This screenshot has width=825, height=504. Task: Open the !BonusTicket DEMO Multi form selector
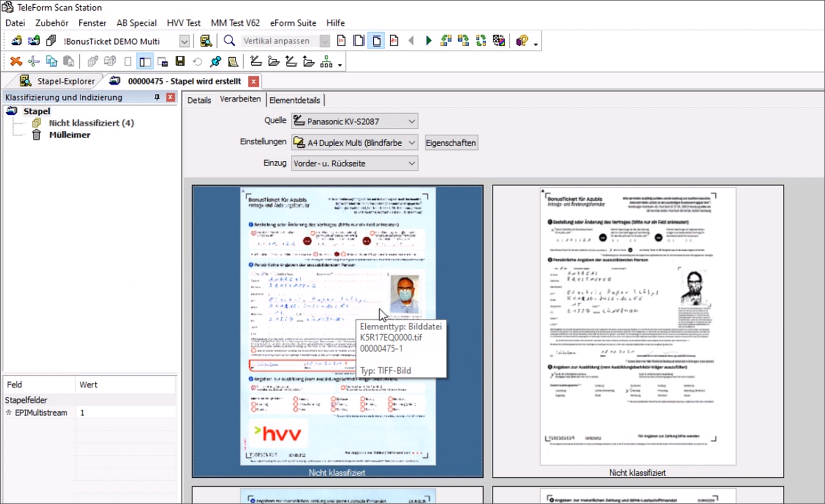coord(184,41)
